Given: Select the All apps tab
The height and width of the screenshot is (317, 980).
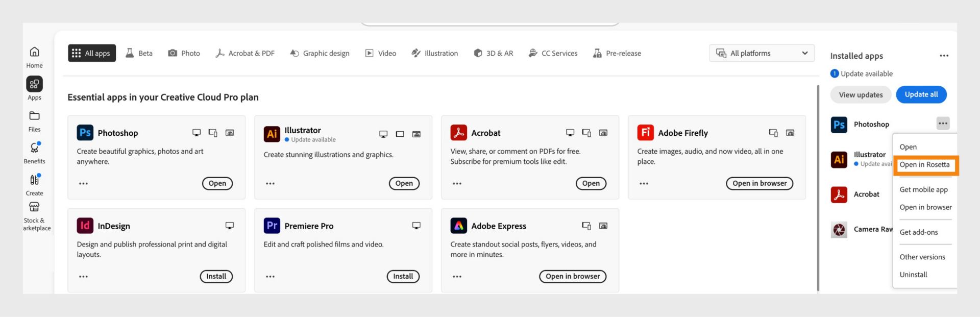Looking at the screenshot, I should [92, 53].
